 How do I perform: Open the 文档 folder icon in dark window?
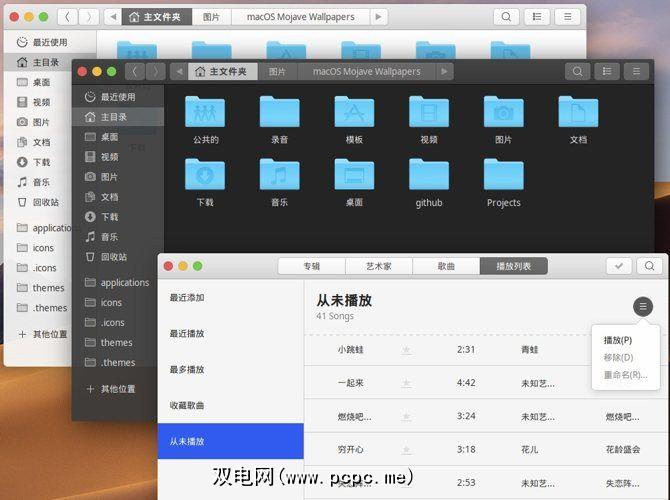pyautogui.click(x=578, y=112)
